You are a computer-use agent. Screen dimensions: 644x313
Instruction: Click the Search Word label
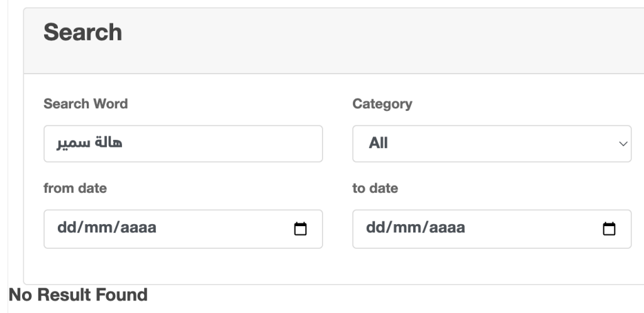86,104
